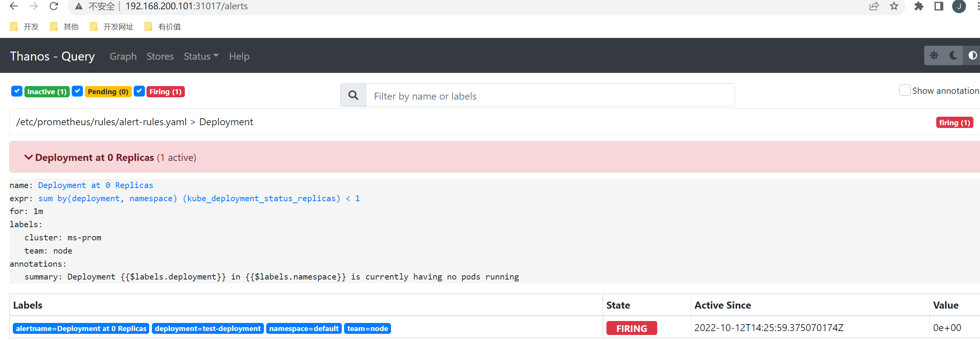Click the 'for: 1m' rule line
This screenshot has width=980, height=340.
[26, 211]
